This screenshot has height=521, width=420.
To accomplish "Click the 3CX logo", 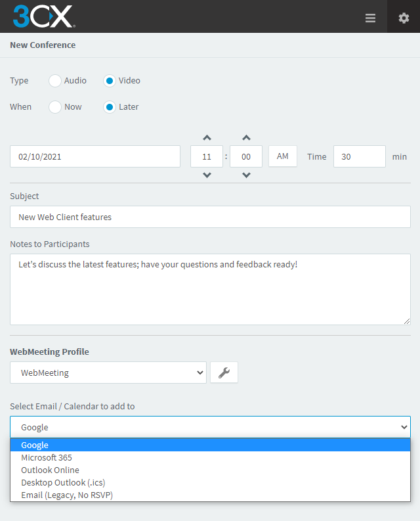I will coord(44,16).
